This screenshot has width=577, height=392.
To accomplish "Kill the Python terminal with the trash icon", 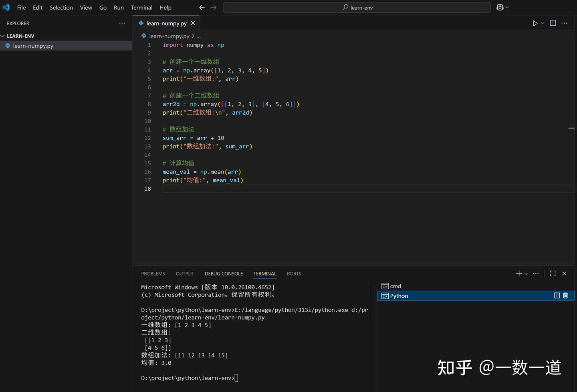I will click(x=565, y=295).
